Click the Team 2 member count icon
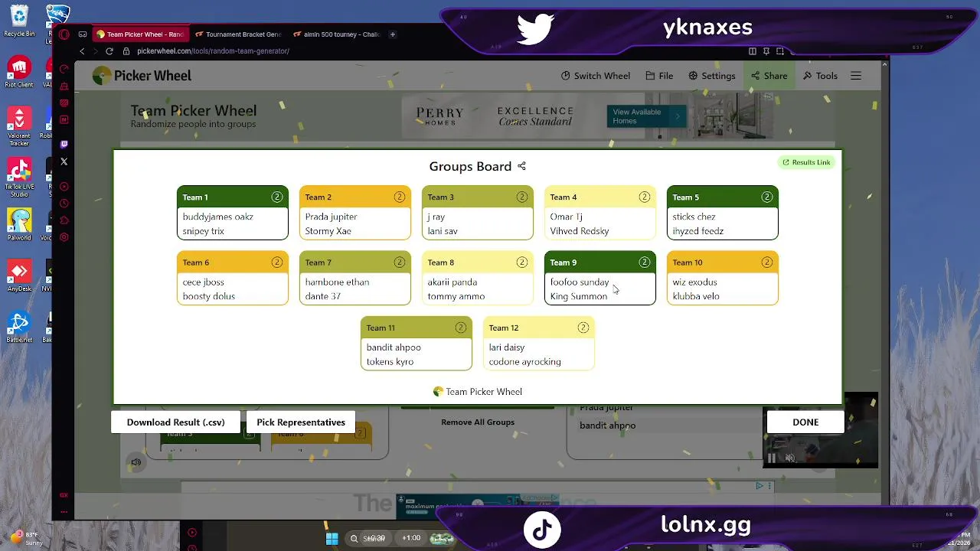 click(400, 197)
